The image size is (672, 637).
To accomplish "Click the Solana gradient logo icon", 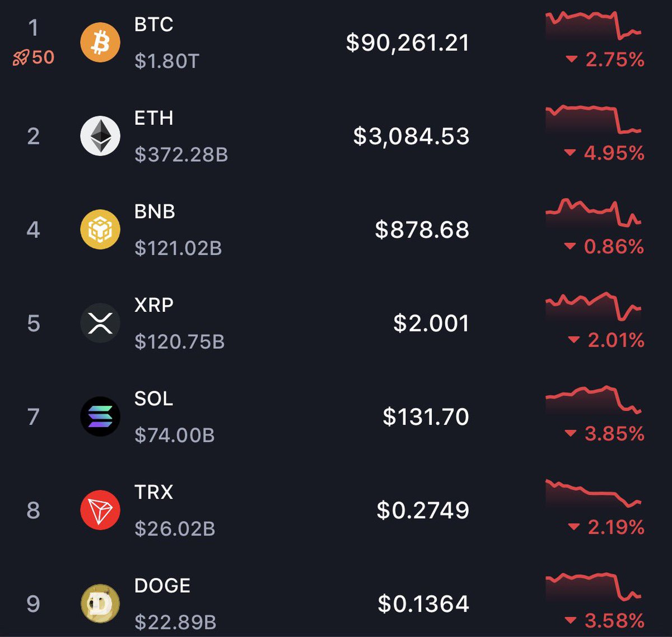I will (100, 416).
